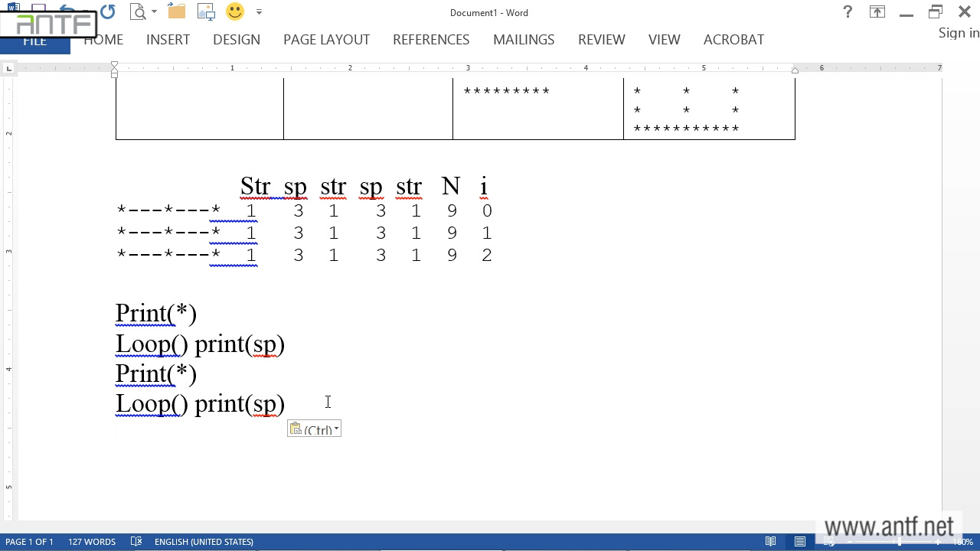Switch to the REFERENCES tab
The height and width of the screenshot is (551, 980).
click(431, 40)
